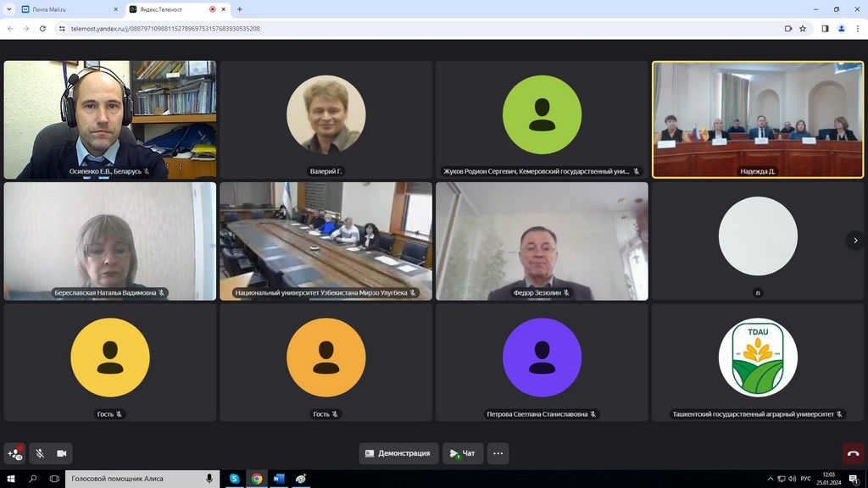The width and height of the screenshot is (868, 488).
Task: Start screen sharing with Демонстрация button
Action: [398, 453]
